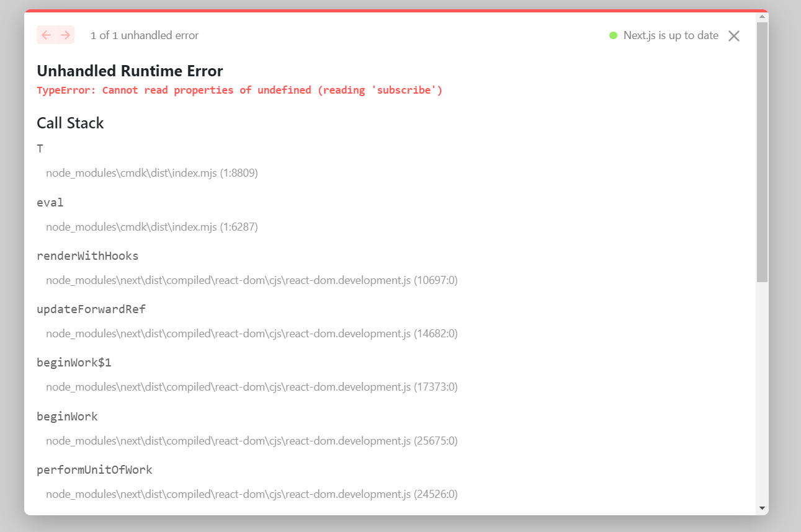Viewport: 801px width, 532px height.
Task: Click the Unhandled Runtime Error heading
Action: pyautogui.click(x=130, y=71)
